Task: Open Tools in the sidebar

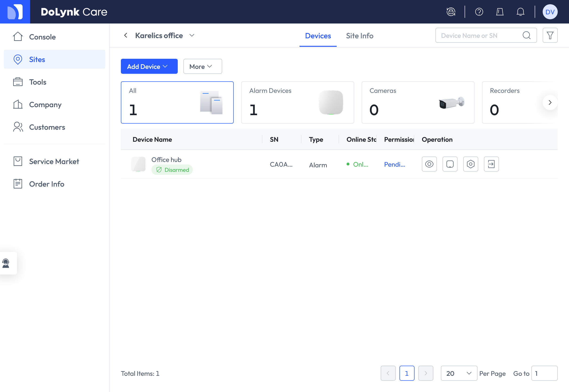Action: 55,82
